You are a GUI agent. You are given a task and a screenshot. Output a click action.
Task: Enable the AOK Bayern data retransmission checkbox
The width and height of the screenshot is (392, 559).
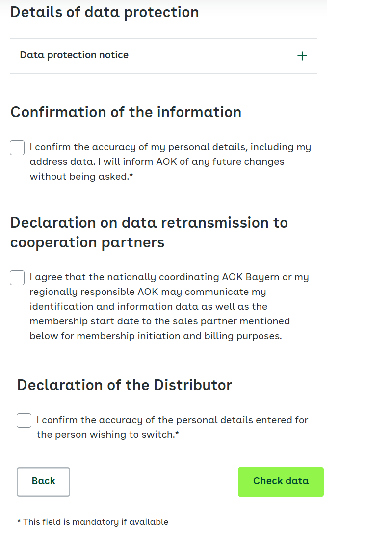[17, 278]
